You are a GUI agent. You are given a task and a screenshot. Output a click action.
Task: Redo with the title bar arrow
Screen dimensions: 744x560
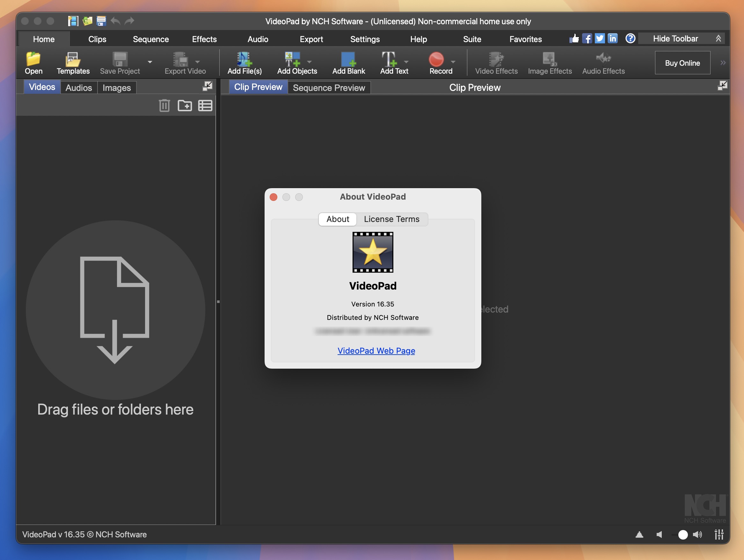point(129,21)
